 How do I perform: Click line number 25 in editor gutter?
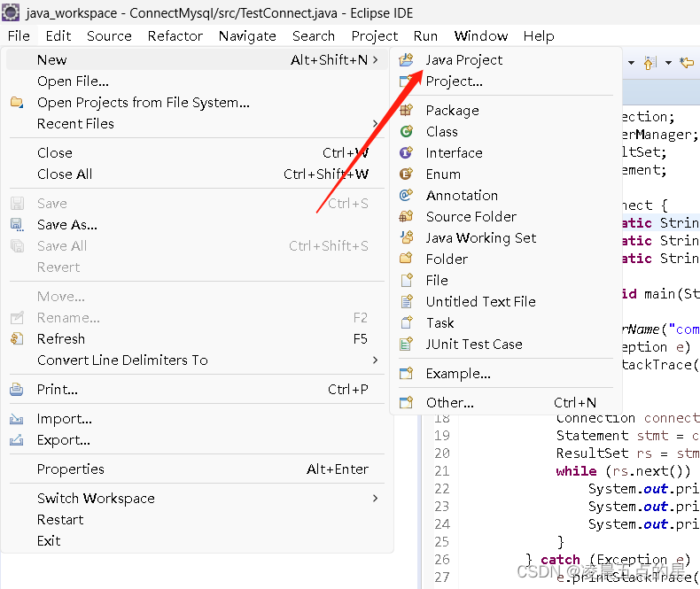coord(442,542)
